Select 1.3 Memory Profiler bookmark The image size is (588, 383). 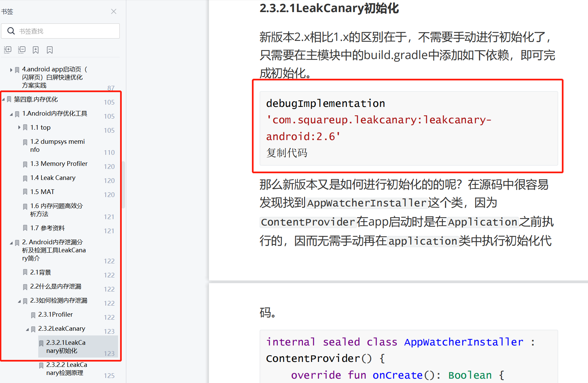pos(59,164)
